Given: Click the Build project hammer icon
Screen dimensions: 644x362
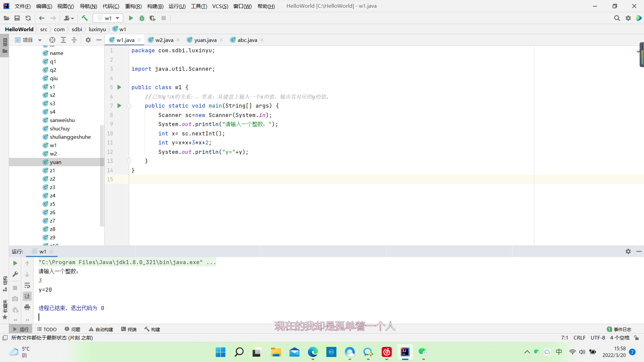Looking at the screenshot, I should (85, 18).
